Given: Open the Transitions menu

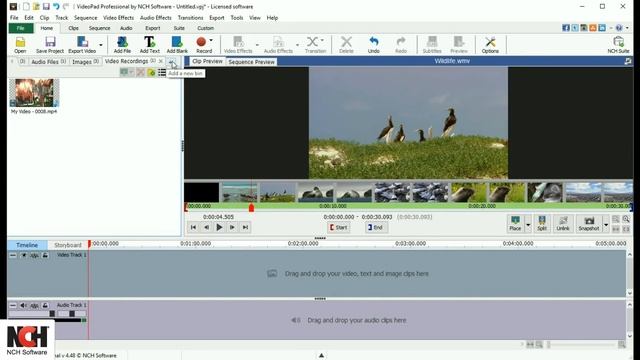Looking at the screenshot, I should [x=190, y=18].
